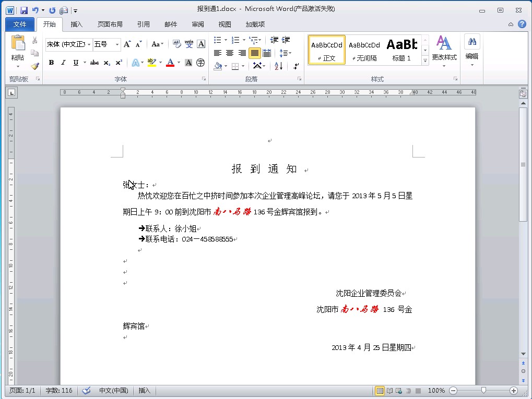The height and width of the screenshot is (399, 532).
Task: Open the 页面布局 tab
Action: point(110,24)
